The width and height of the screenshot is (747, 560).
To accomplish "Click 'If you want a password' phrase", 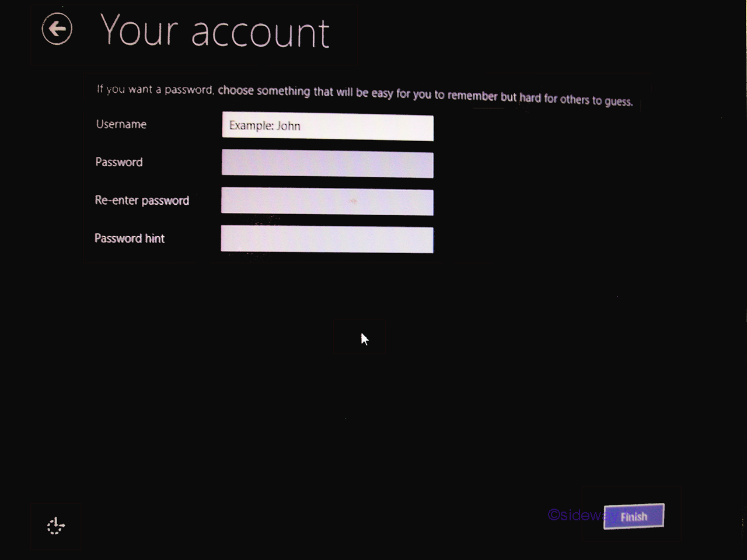I will point(155,89).
